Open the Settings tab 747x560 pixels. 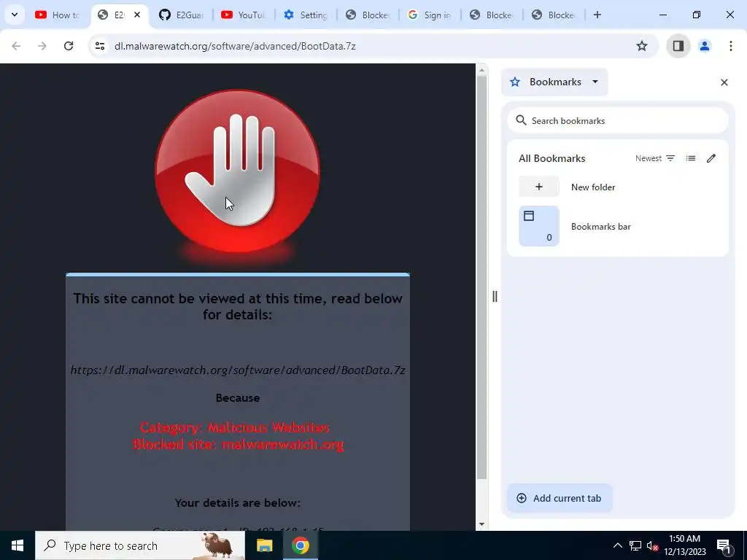(305, 15)
